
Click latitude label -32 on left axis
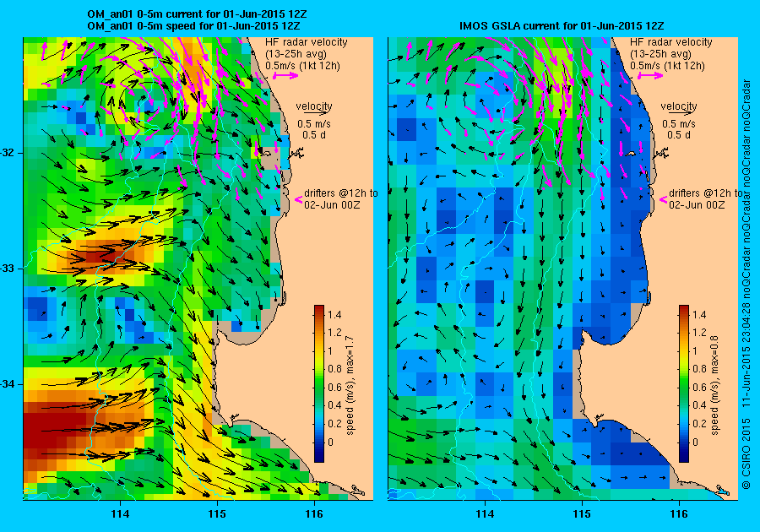(8, 153)
